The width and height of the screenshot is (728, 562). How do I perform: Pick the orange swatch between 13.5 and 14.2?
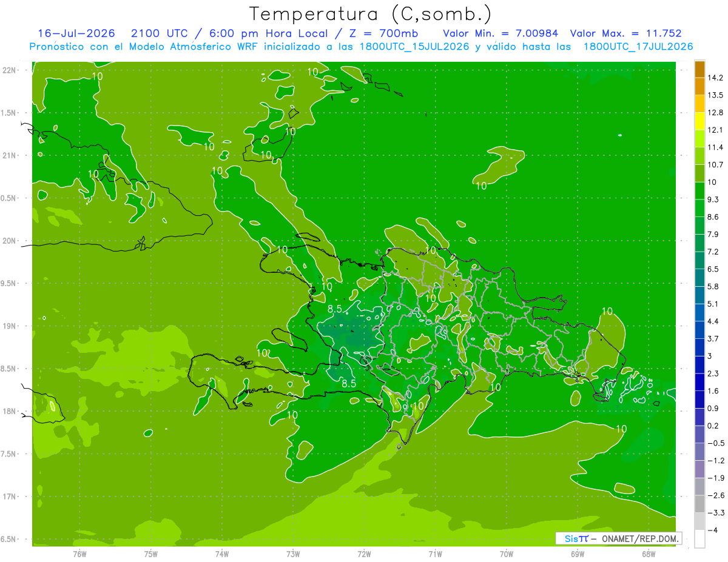(x=699, y=87)
